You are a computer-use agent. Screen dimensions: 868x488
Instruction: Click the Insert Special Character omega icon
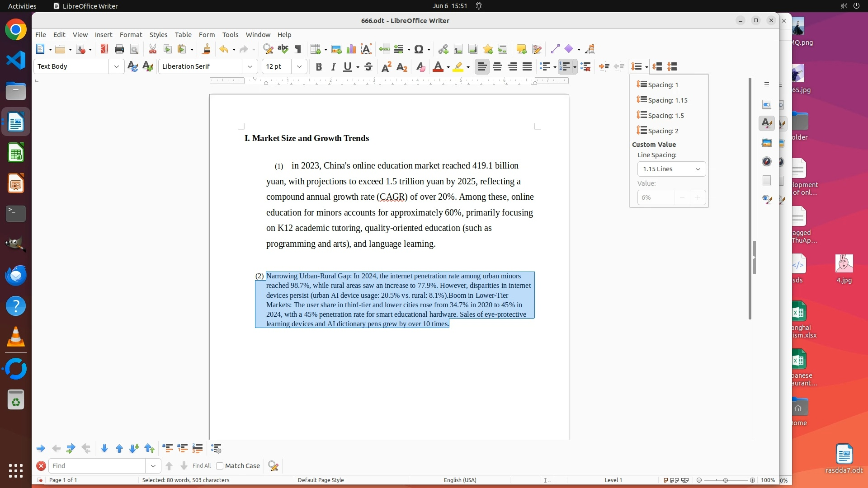tap(419, 49)
